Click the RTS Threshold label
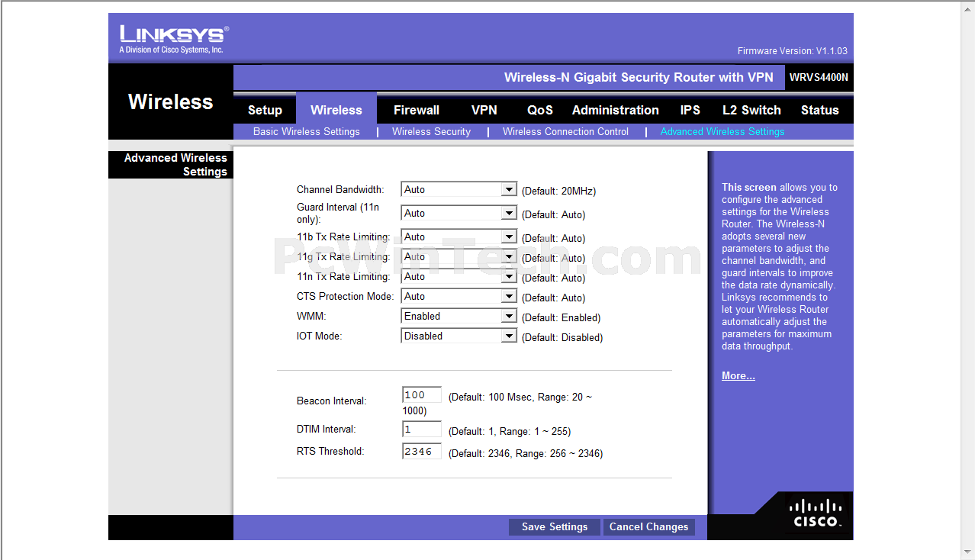The width and height of the screenshot is (975, 560). 330,452
